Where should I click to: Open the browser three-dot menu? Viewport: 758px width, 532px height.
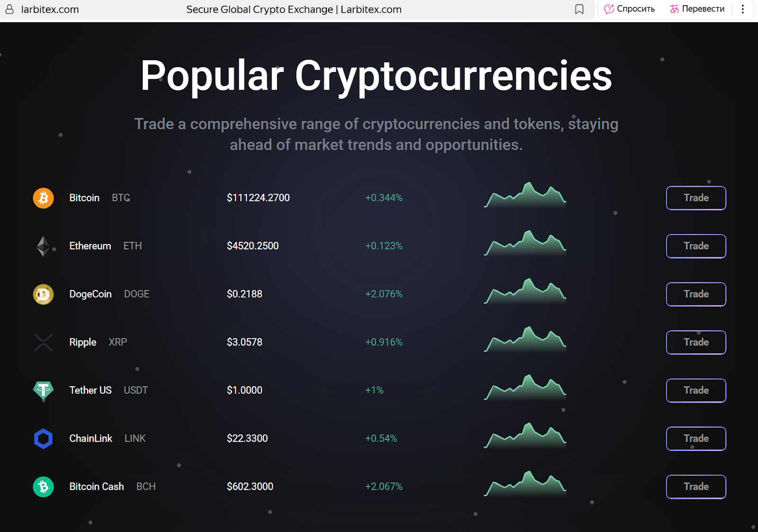pos(742,9)
